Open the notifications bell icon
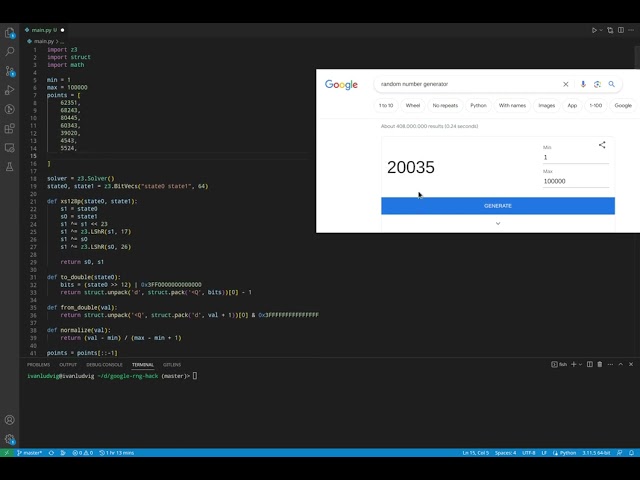The width and height of the screenshot is (640, 480). pos(631,453)
